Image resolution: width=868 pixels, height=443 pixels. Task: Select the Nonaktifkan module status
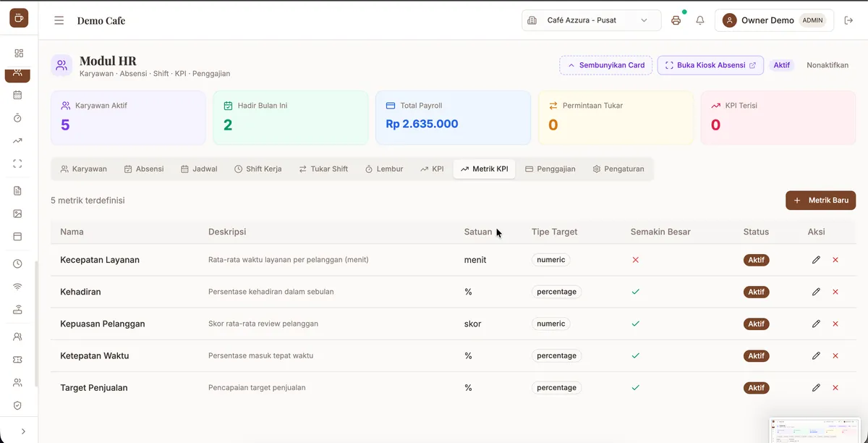[827, 65]
